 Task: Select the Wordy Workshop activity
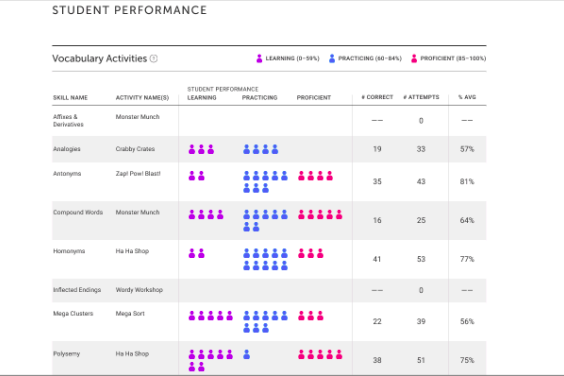click(x=139, y=290)
